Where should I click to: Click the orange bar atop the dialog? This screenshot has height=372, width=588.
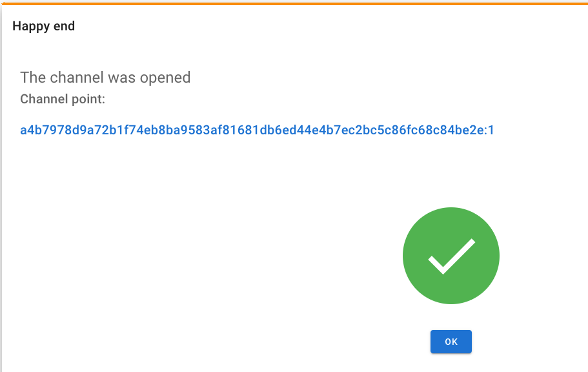(294, 3)
